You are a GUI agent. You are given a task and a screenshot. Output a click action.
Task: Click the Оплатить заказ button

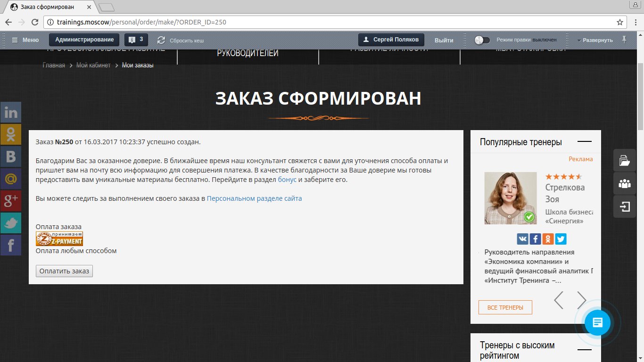(64, 271)
